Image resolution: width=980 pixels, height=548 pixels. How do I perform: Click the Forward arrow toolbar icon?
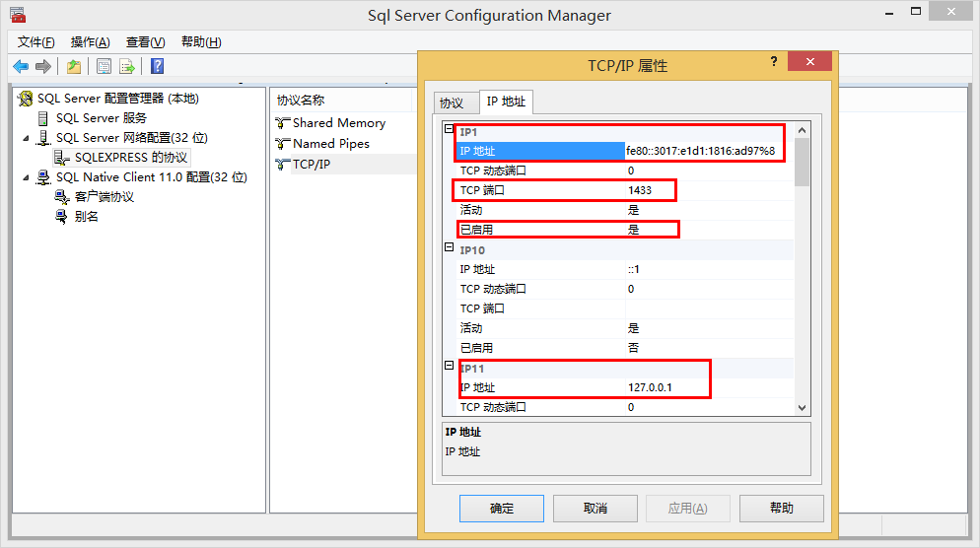pos(43,66)
